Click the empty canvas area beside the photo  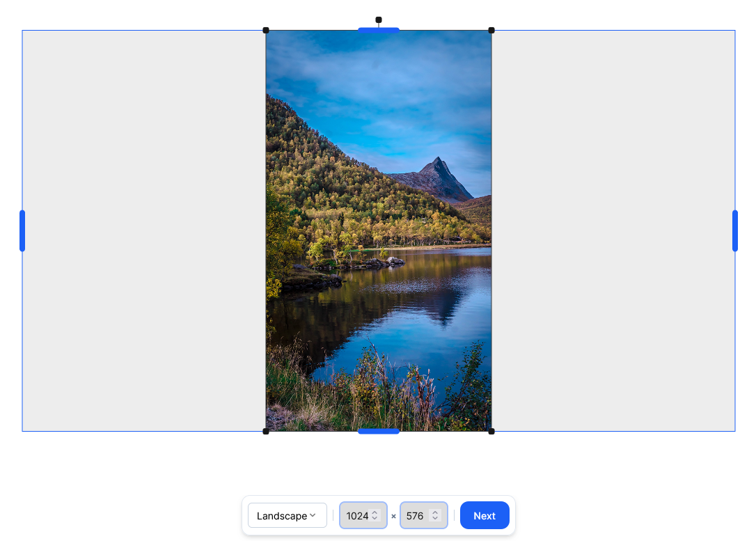[x=139, y=230]
